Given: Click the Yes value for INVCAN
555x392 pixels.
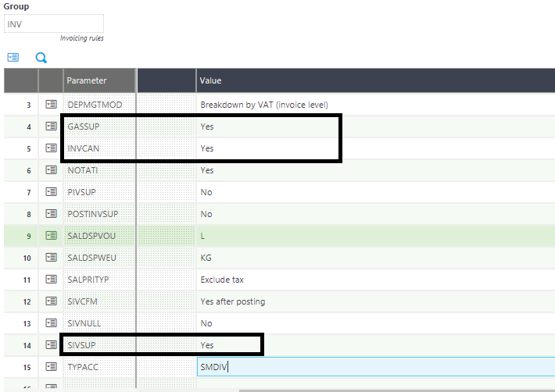Looking at the screenshot, I should coord(207,148).
